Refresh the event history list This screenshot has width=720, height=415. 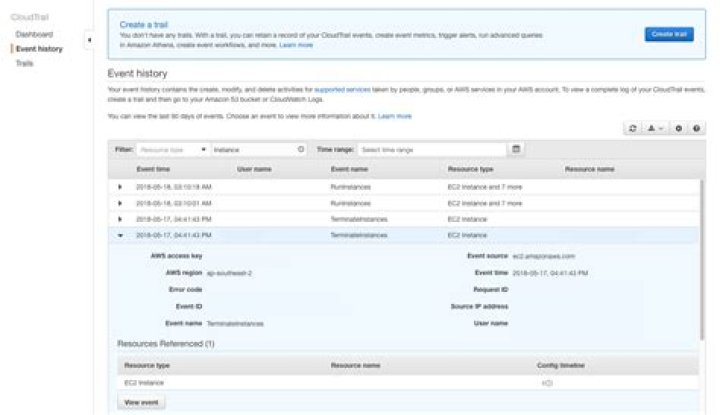point(632,129)
